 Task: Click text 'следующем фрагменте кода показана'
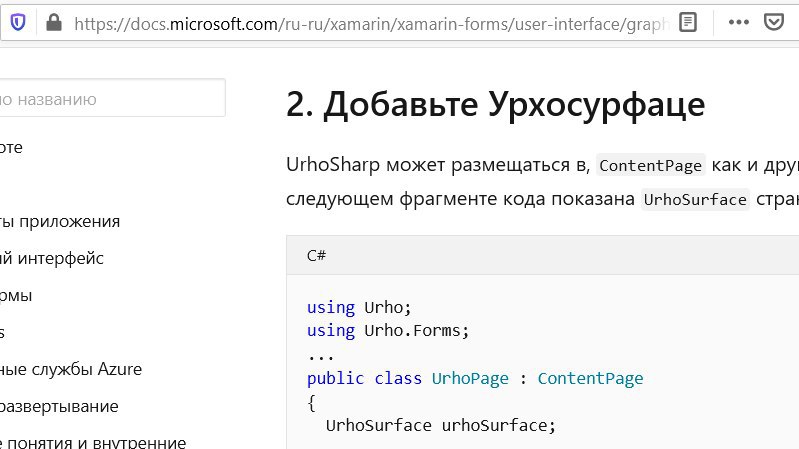(460, 199)
